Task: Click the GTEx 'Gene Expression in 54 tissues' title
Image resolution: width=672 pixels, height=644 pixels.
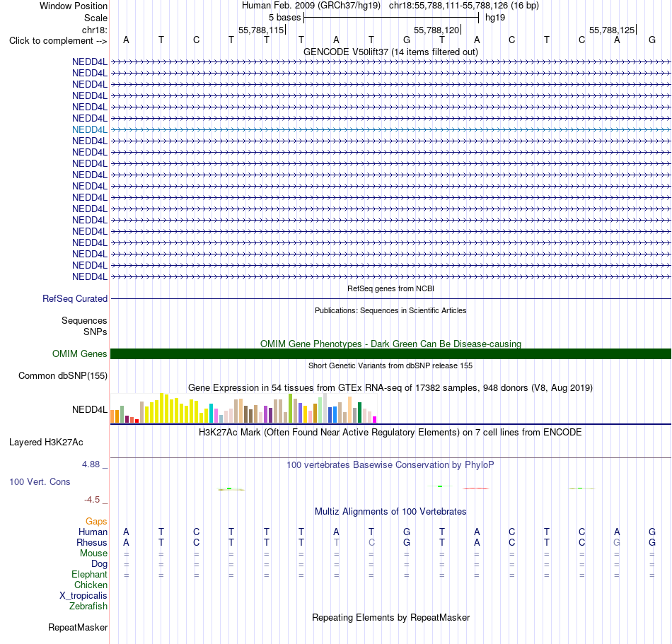Action: pyautogui.click(x=390, y=388)
